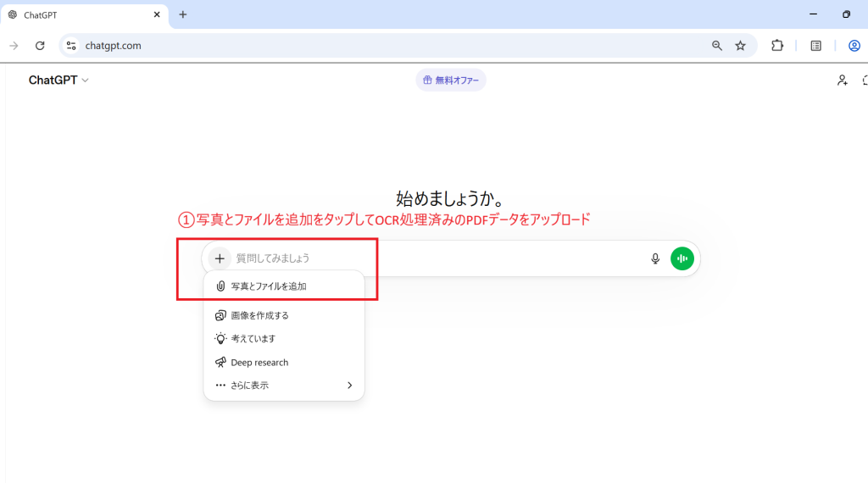Click the browser reload icon
The height and width of the screenshot is (483, 868).
click(40, 46)
